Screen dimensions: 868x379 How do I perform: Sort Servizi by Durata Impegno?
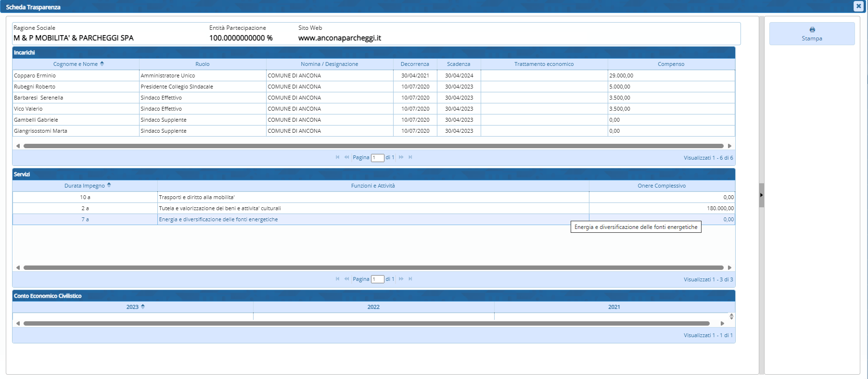85,186
